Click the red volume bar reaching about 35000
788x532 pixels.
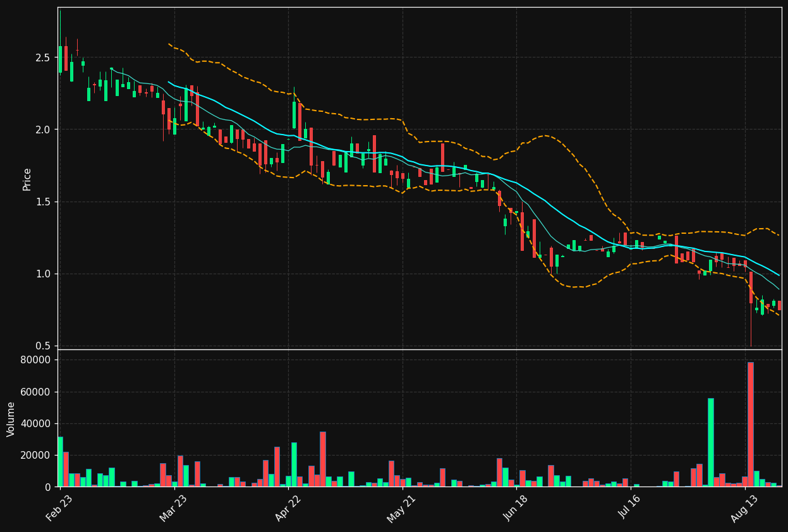(323, 459)
